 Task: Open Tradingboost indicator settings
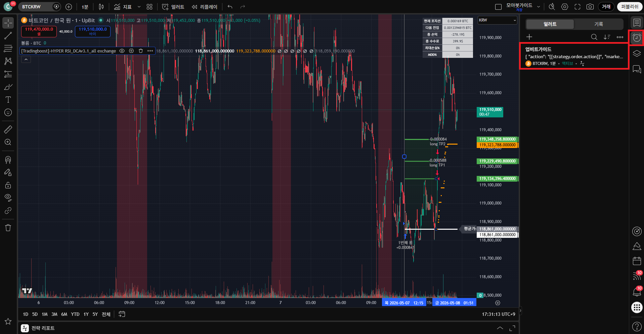[131, 51]
